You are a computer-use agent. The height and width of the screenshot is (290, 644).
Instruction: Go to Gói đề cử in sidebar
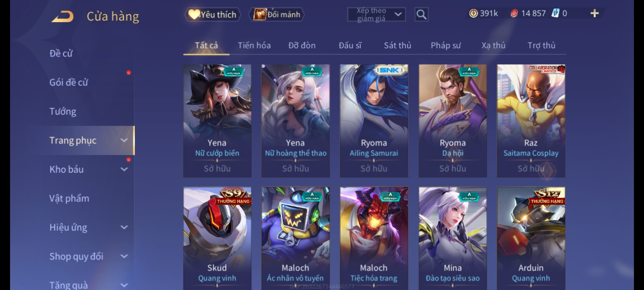point(69,82)
